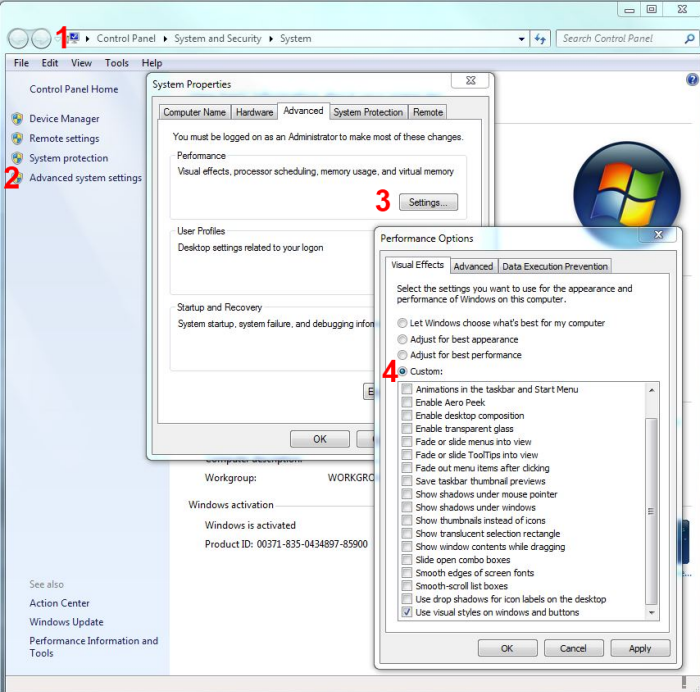Open the Edit menu
The width and height of the screenshot is (700, 692).
click(x=50, y=63)
